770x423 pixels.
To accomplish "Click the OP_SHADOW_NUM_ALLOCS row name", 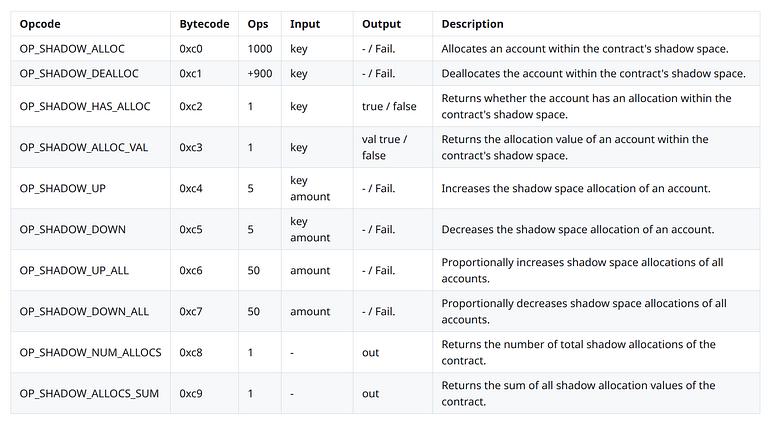I will (x=90, y=352).
